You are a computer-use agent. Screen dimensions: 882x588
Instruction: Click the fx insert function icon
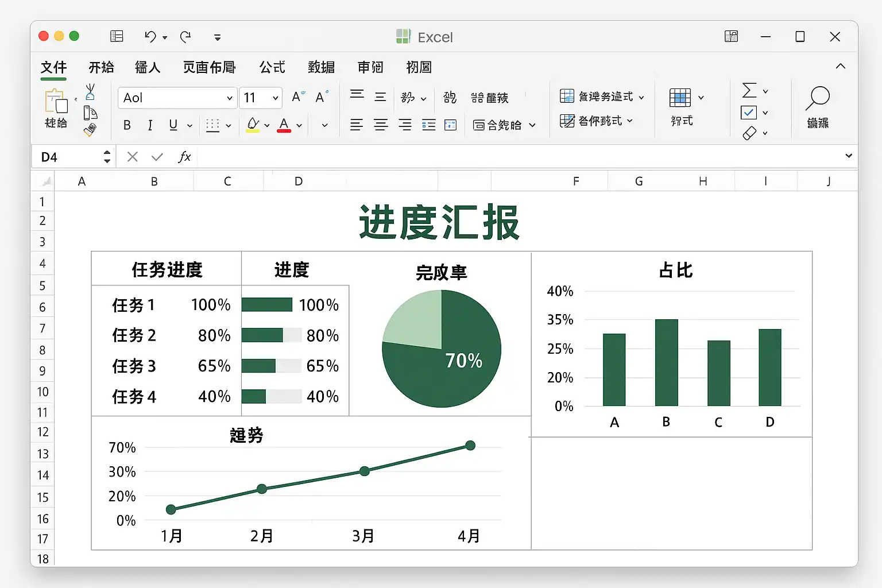[x=184, y=157]
